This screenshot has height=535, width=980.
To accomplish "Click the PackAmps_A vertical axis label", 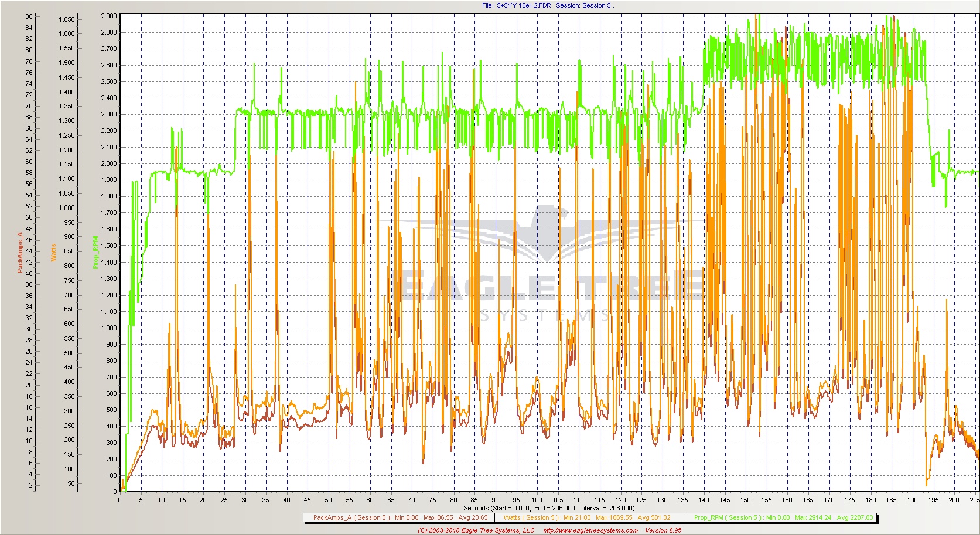I will tap(20, 252).
